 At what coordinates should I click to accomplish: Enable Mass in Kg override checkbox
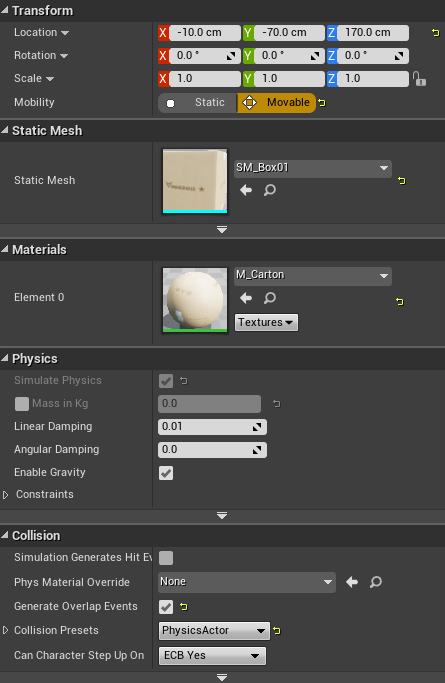coord(22,404)
